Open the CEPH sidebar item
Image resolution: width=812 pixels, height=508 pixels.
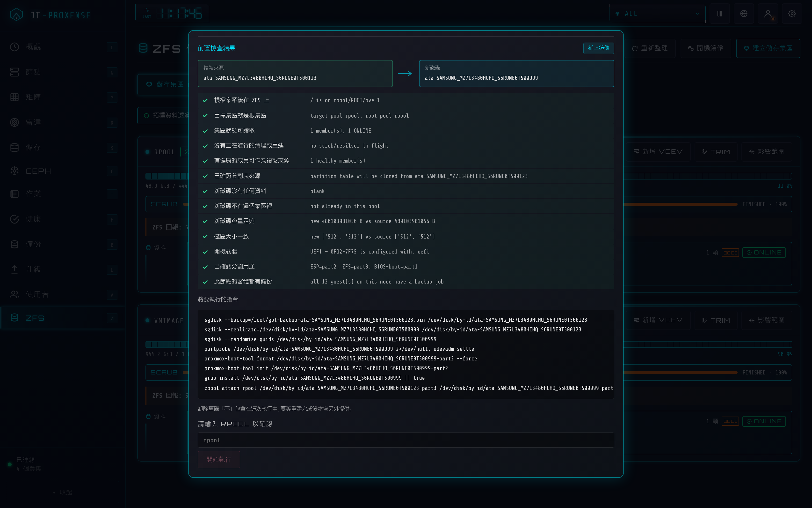coord(63,171)
